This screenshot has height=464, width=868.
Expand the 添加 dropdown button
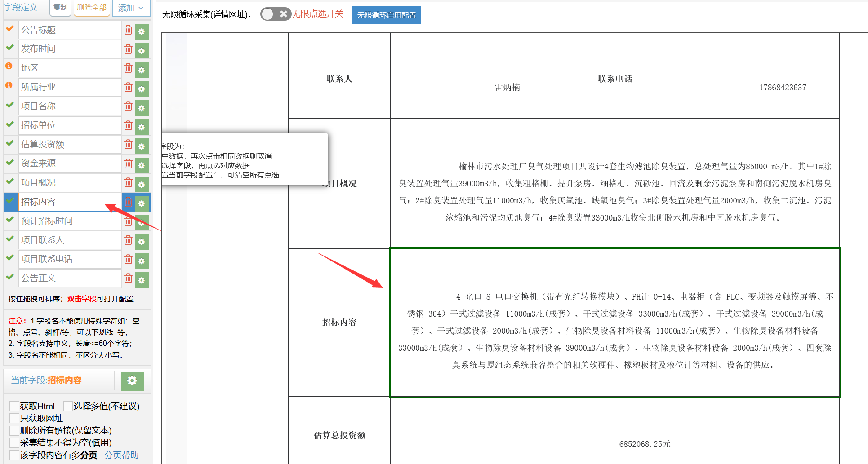(131, 8)
